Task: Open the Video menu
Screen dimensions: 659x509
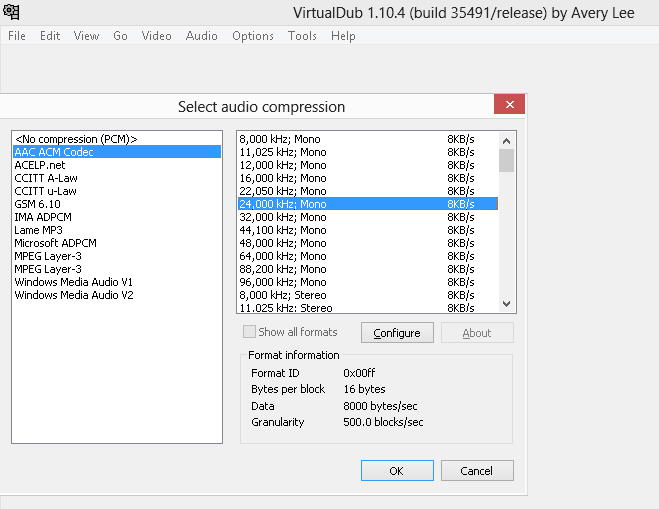Action: click(156, 35)
